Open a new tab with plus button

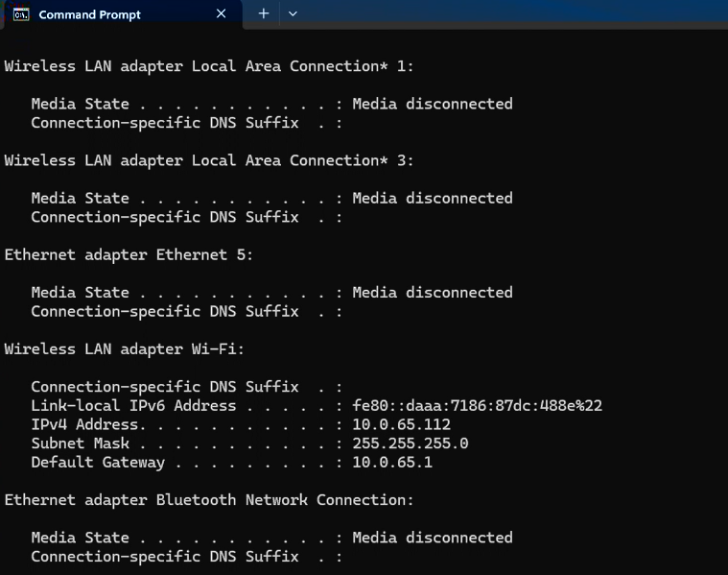coord(264,14)
